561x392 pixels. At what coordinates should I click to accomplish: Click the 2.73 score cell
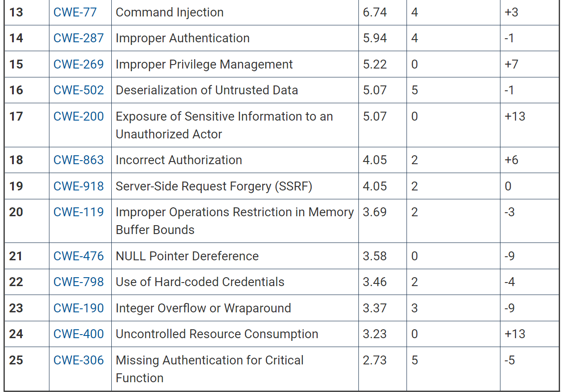point(374,360)
